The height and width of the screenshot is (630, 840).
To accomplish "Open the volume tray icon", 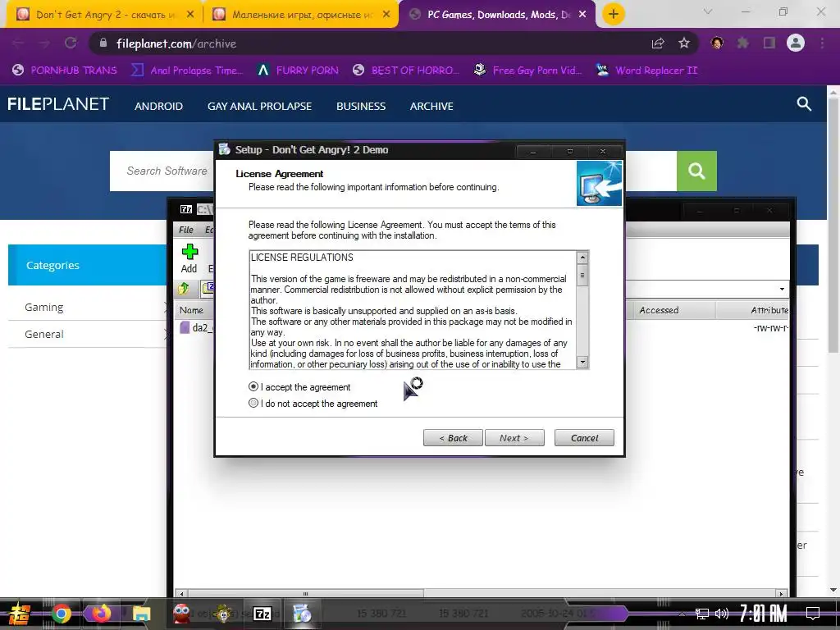I will [x=722, y=614].
